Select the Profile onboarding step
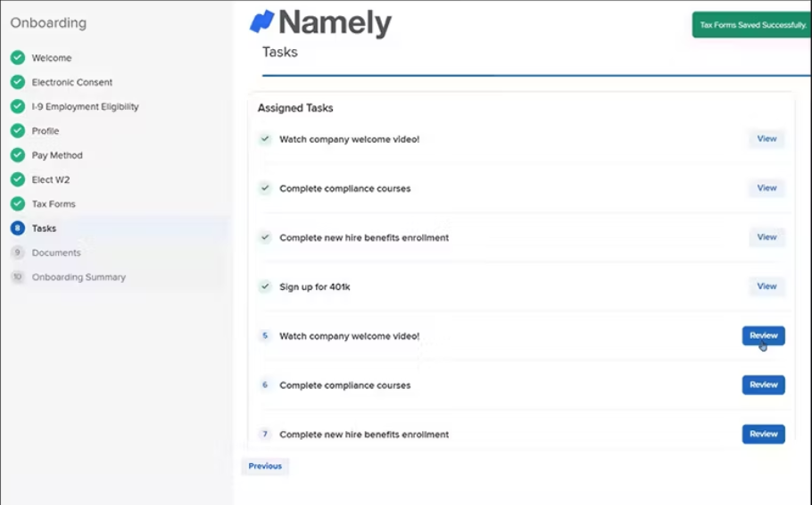The image size is (812, 505). click(x=45, y=131)
